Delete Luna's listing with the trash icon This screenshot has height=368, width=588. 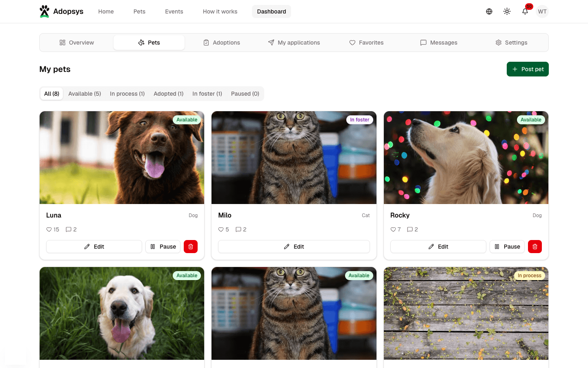tap(190, 246)
